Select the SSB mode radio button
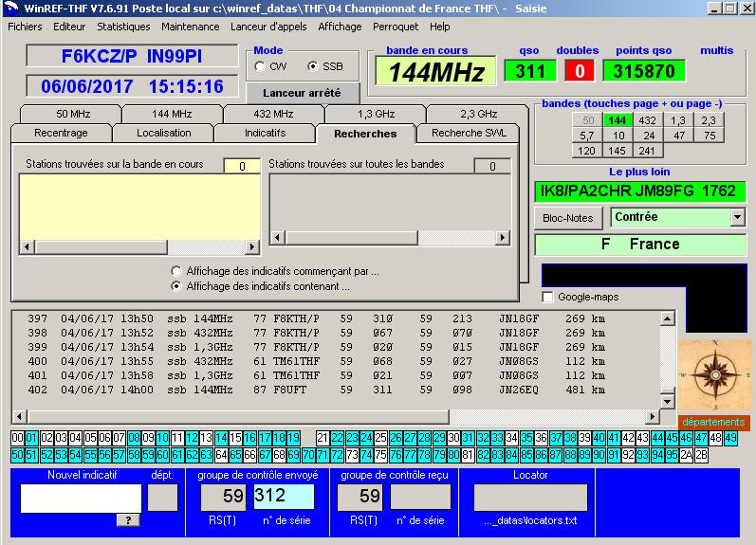 [x=313, y=66]
